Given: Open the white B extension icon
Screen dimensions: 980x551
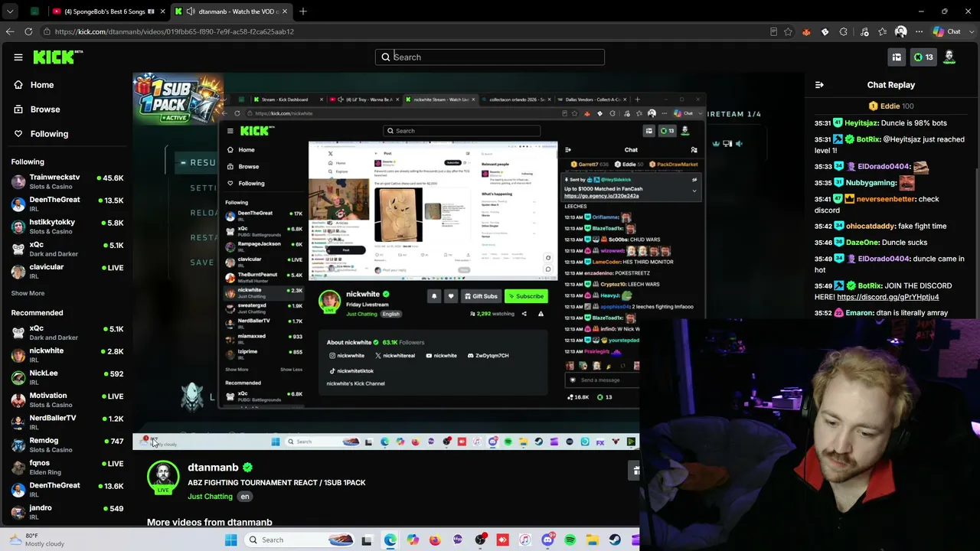Looking at the screenshot, I should pos(825,31).
